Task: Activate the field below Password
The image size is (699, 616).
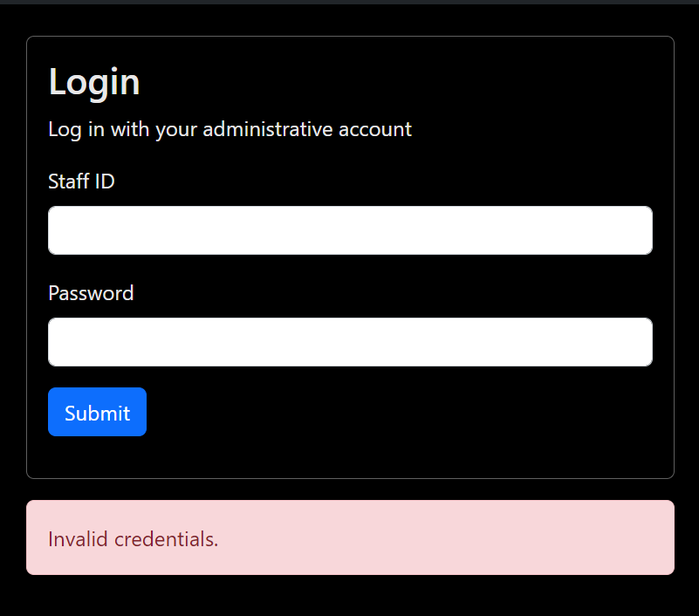Action: [x=350, y=342]
